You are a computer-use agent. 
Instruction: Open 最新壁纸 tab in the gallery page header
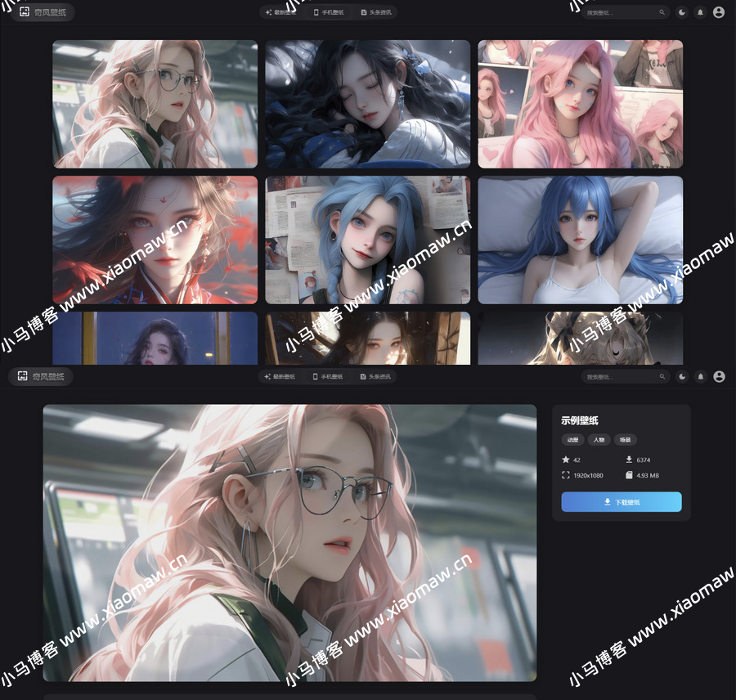click(x=280, y=12)
